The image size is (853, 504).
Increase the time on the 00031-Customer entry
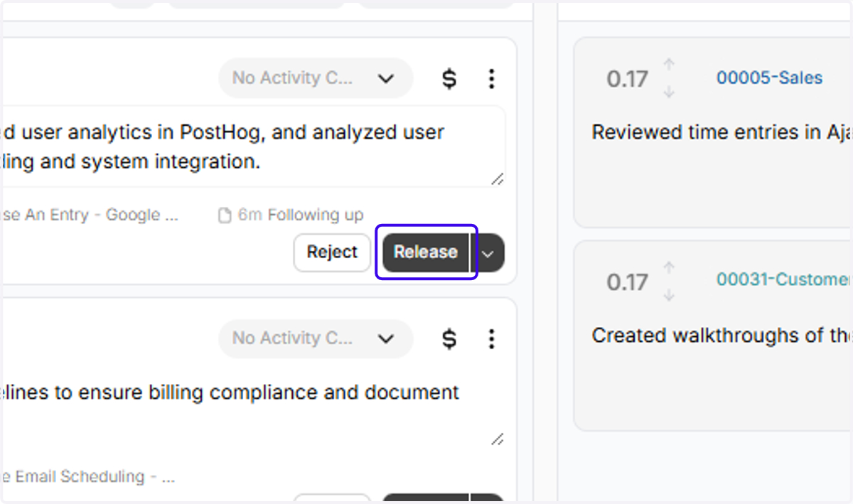coord(669,267)
